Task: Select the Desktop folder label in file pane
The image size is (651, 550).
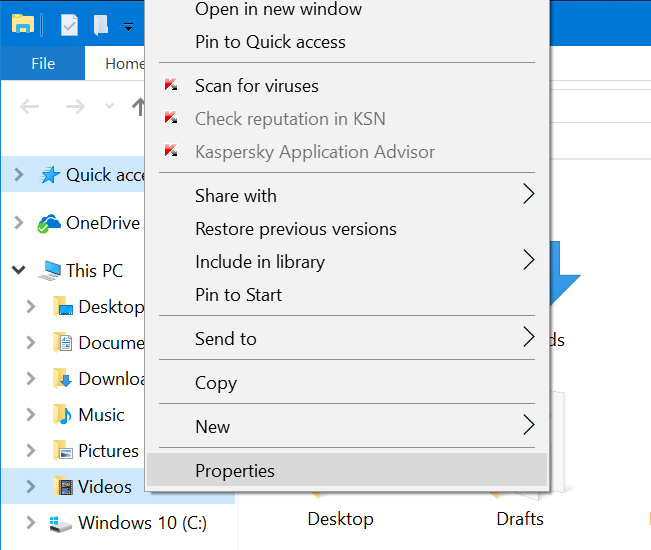Action: (x=340, y=519)
